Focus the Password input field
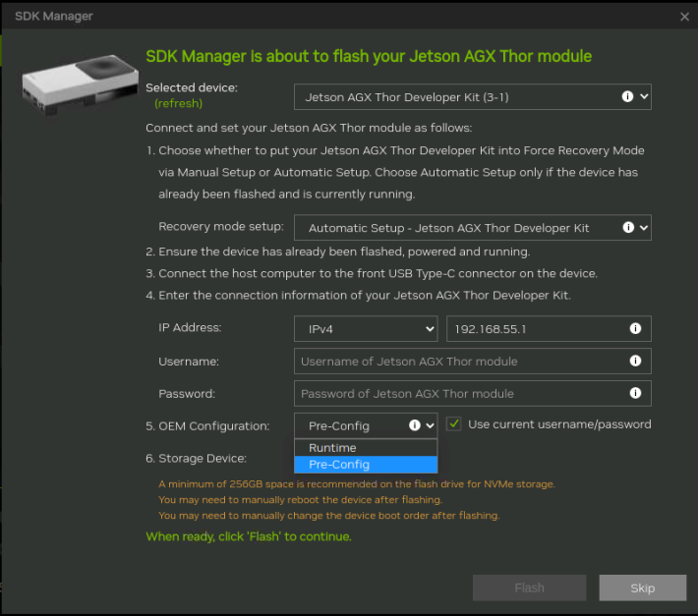This screenshot has height=616, width=698. click(x=472, y=394)
